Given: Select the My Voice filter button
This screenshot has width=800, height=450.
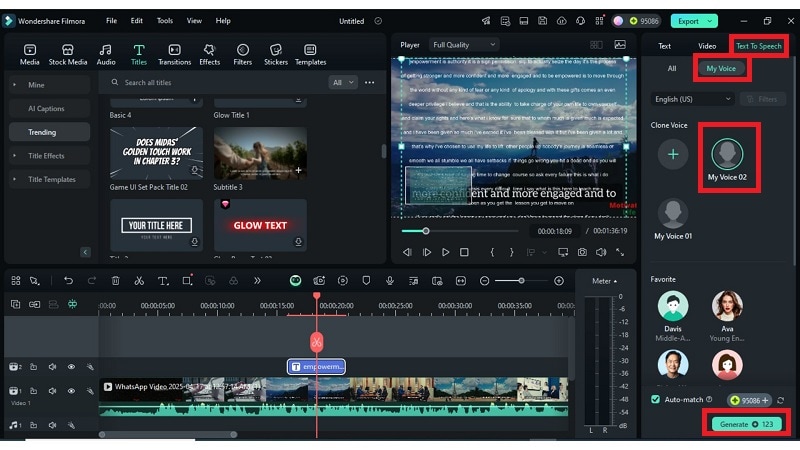Looking at the screenshot, I should coord(721,68).
